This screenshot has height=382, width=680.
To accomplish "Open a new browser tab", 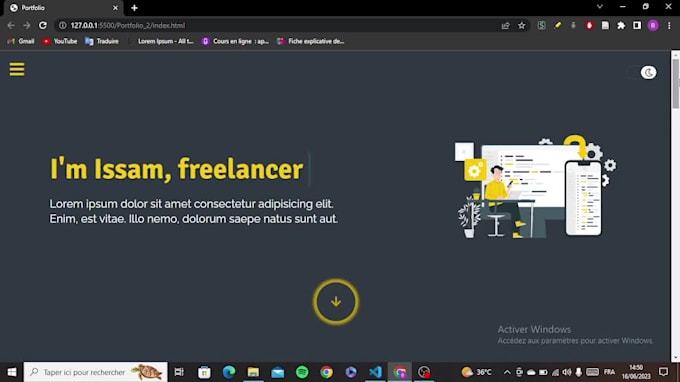I will pos(134,8).
